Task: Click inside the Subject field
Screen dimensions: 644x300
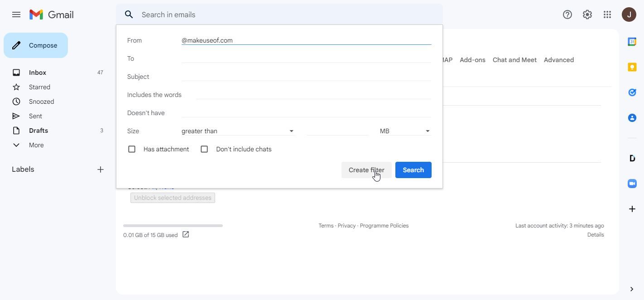Action: 306,76
